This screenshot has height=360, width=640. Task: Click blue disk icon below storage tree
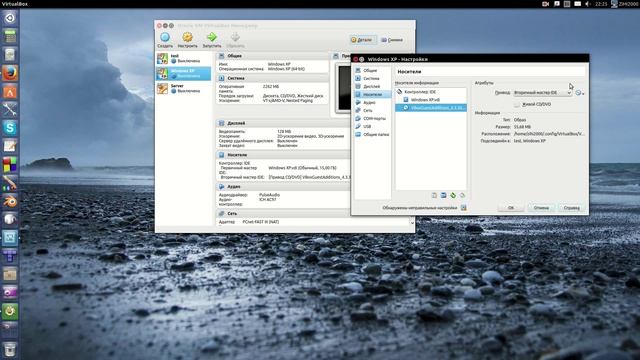[x=444, y=196]
